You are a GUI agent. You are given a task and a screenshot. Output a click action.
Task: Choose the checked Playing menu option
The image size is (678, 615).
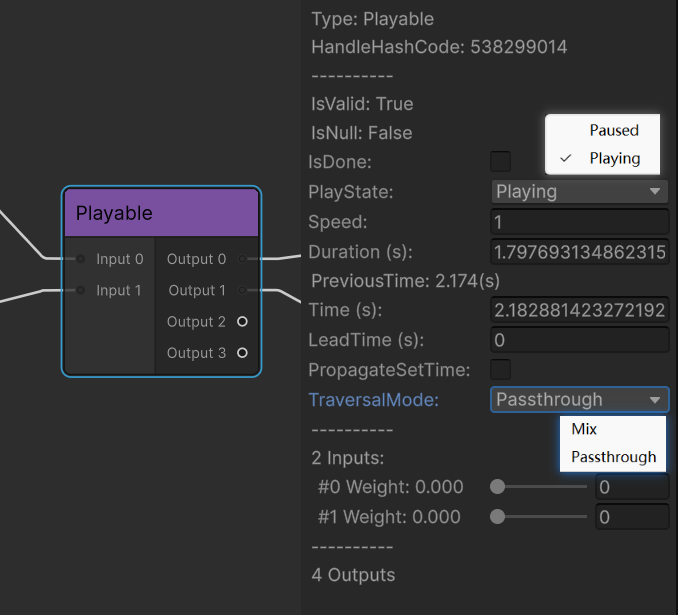pos(613,158)
